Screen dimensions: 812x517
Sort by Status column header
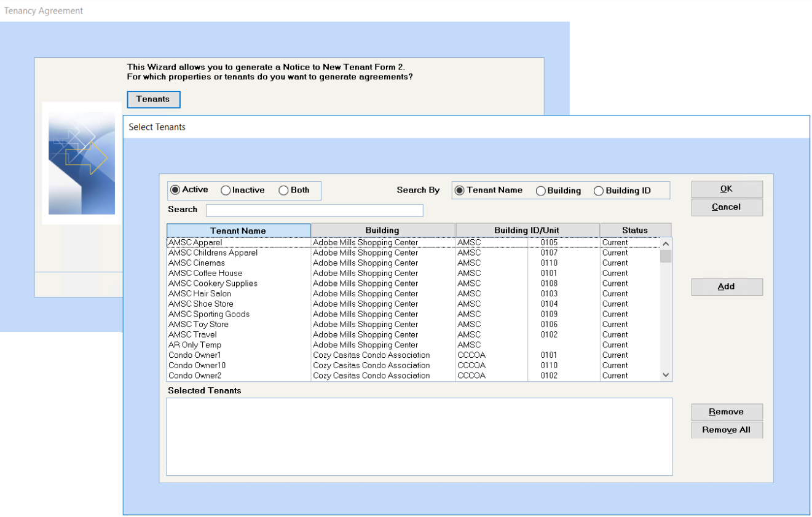click(634, 231)
